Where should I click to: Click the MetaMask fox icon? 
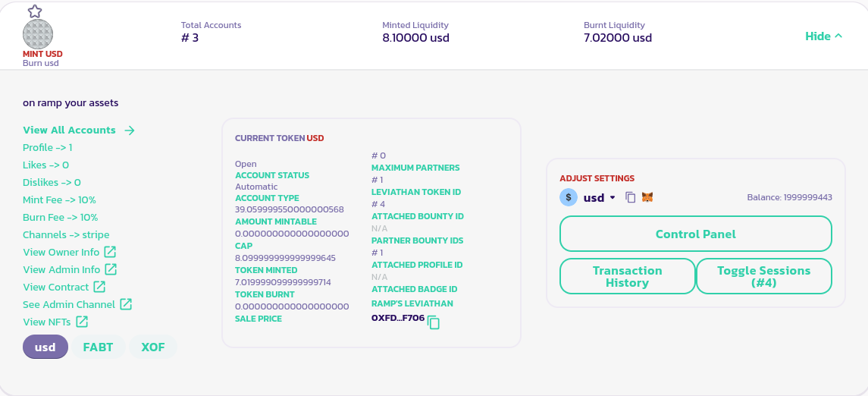(x=647, y=197)
